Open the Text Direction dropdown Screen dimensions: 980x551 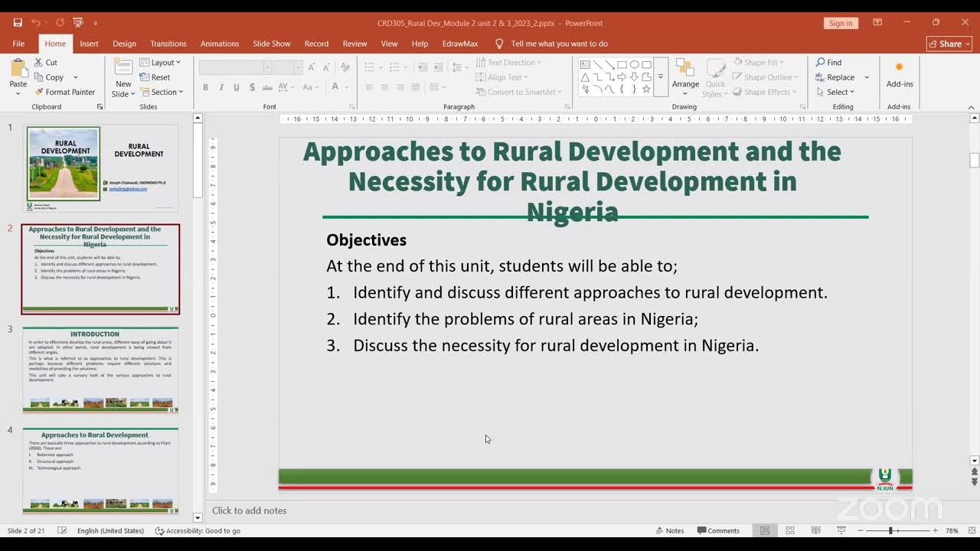(508, 62)
